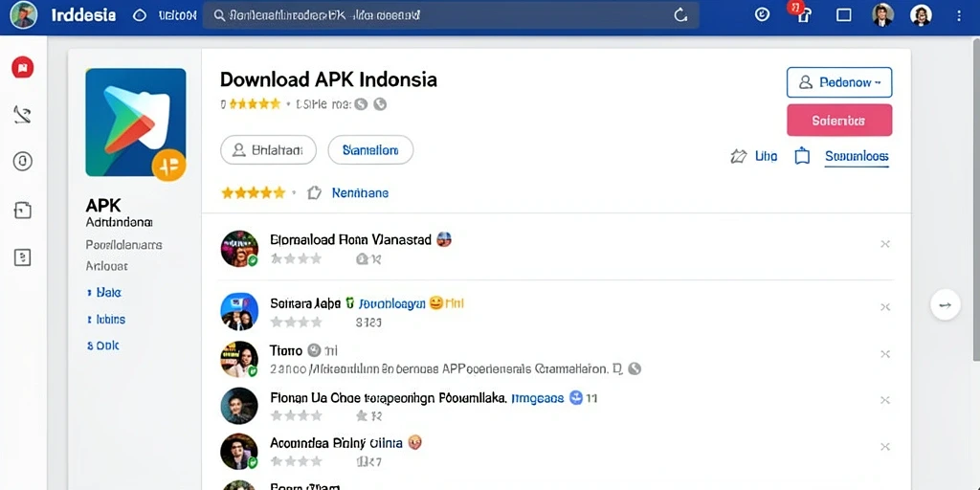Click second gray circle icon near rating

click(x=380, y=104)
